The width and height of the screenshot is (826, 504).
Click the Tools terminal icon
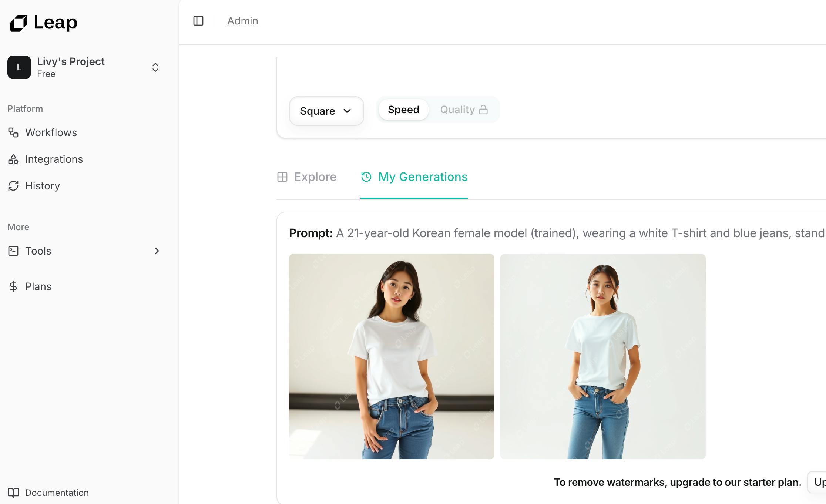point(13,251)
